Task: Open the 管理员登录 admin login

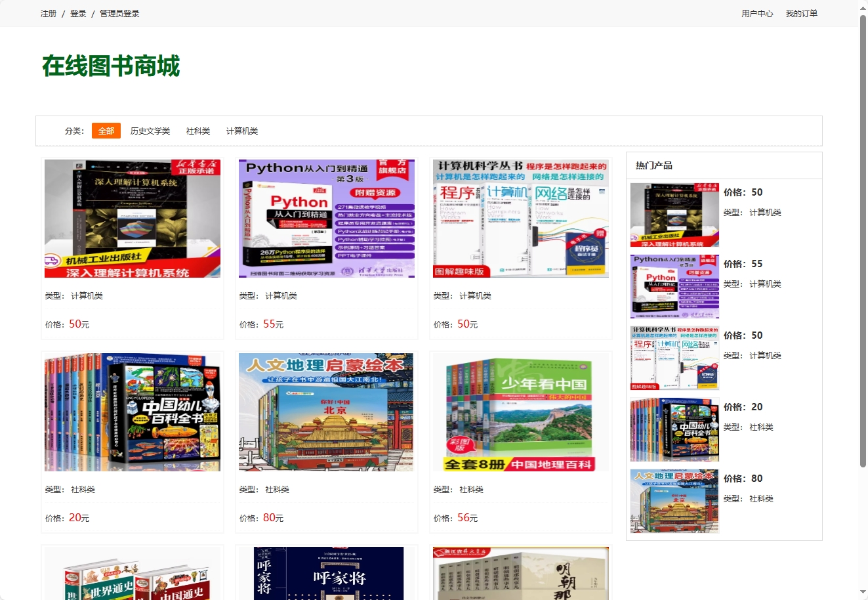Action: 118,13
